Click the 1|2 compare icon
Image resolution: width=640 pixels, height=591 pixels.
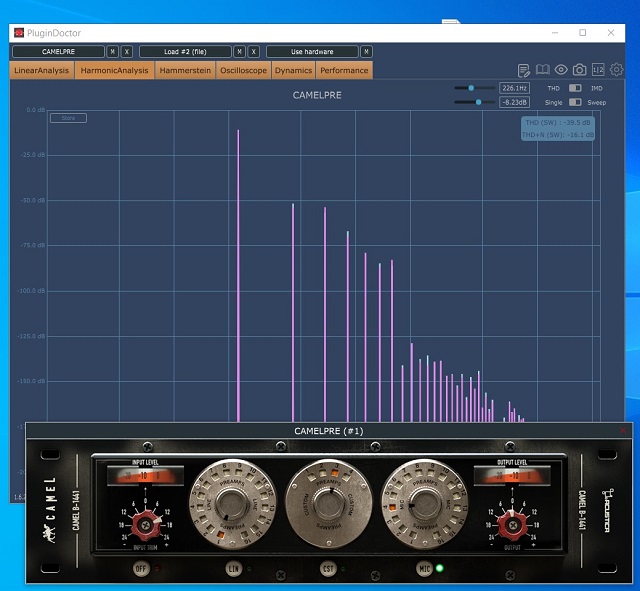(x=598, y=70)
